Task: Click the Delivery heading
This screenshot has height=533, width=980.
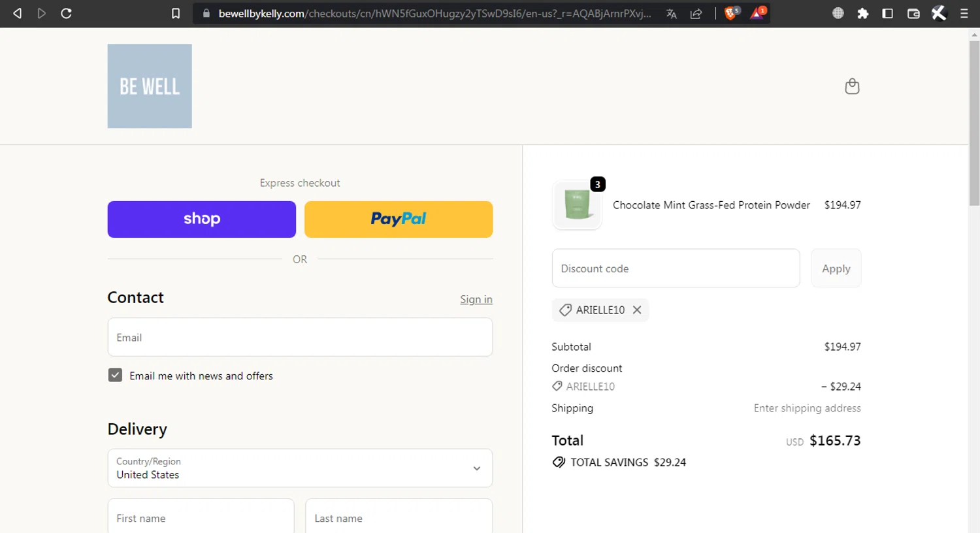Action: point(137,429)
